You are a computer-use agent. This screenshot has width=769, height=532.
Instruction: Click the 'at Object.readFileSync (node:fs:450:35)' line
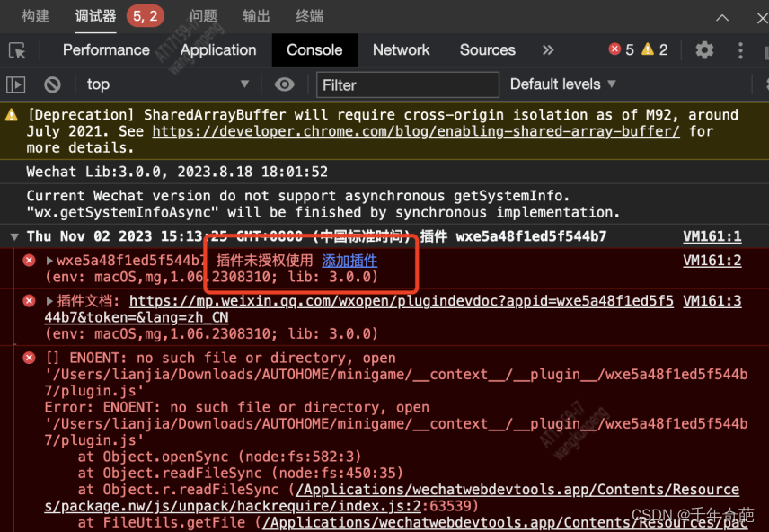(x=241, y=473)
